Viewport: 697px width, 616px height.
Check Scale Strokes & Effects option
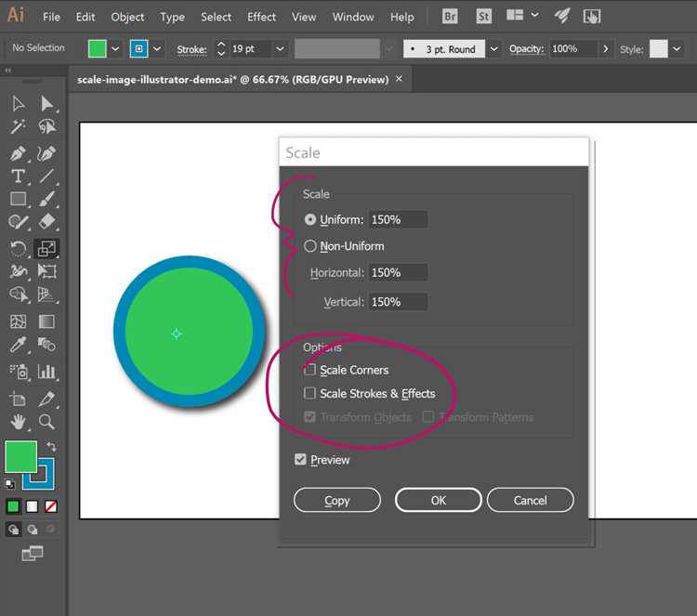click(x=309, y=393)
